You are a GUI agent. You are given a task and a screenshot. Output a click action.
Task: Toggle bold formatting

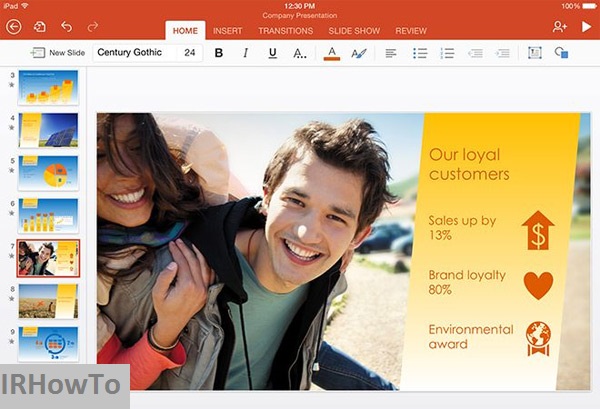[218, 53]
